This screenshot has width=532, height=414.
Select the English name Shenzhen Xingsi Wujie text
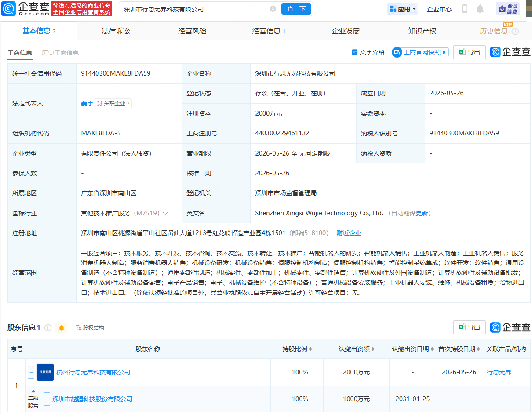(x=319, y=213)
